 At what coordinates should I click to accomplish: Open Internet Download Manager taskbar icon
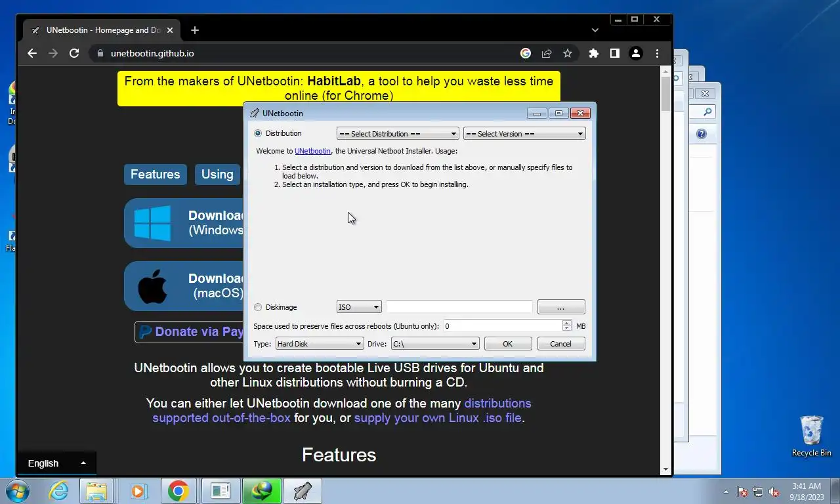coord(261,491)
